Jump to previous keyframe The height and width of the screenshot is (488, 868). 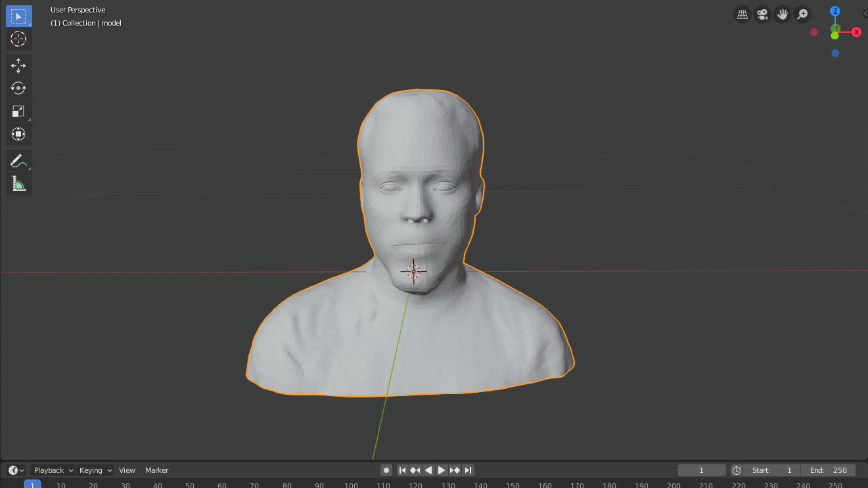tap(415, 470)
